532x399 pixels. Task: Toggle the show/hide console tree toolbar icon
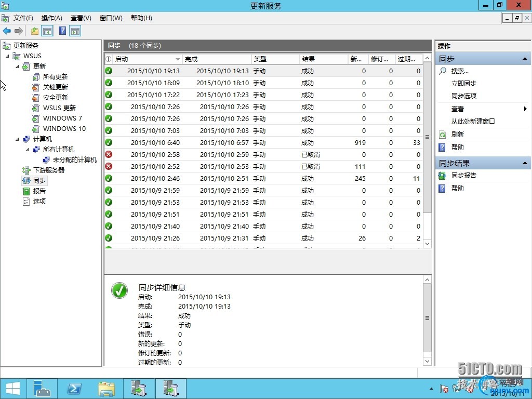tap(47, 31)
